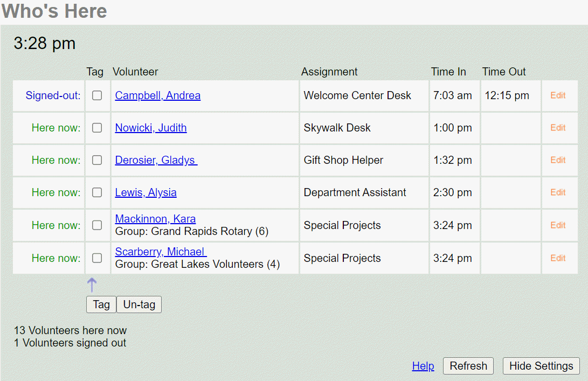Enable the checkbox for Alysia Lewis
This screenshot has width=588, height=381.
(97, 192)
